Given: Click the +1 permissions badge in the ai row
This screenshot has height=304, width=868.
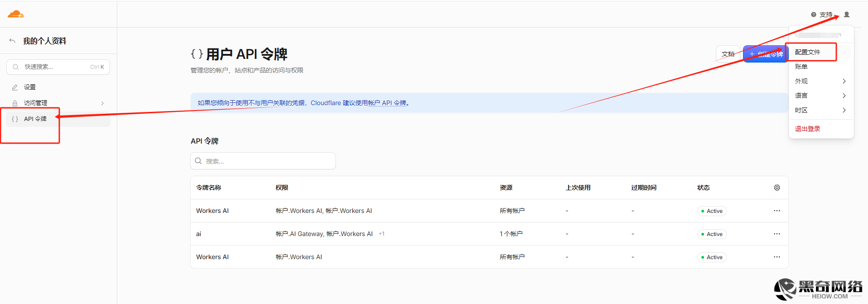Looking at the screenshot, I should pyautogui.click(x=382, y=234).
